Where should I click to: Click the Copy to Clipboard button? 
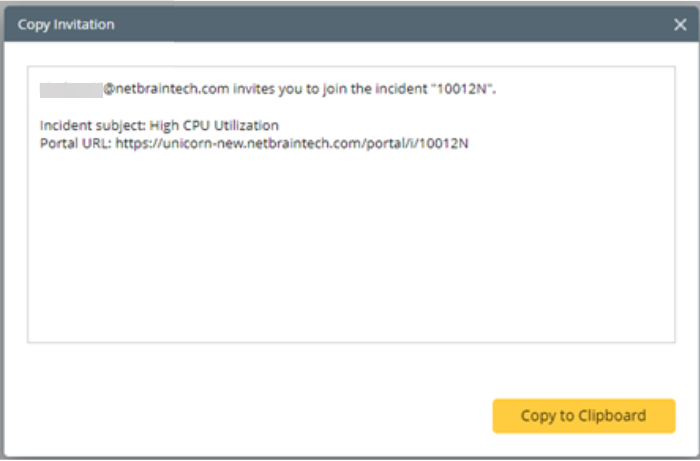(583, 416)
